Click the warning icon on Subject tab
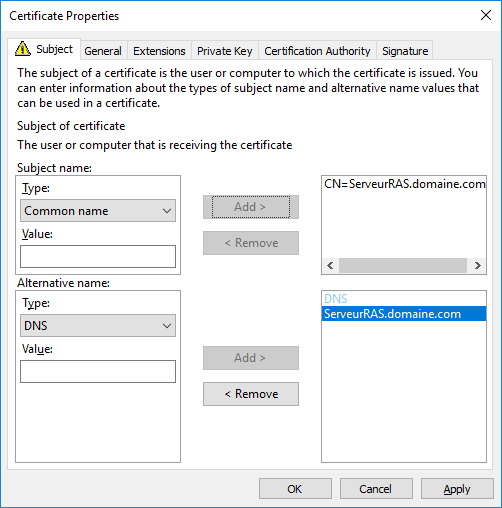Image resolution: width=502 pixels, height=508 pixels. coord(23,49)
